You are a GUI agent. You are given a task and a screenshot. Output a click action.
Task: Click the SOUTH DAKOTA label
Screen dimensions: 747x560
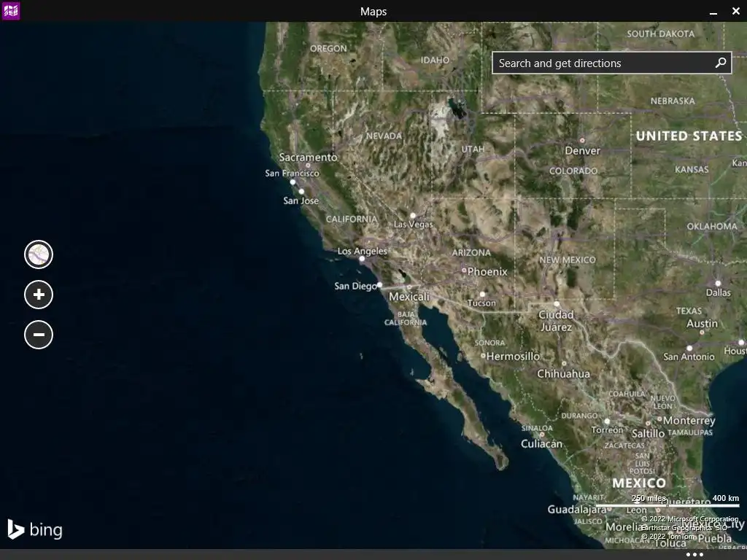(x=661, y=34)
